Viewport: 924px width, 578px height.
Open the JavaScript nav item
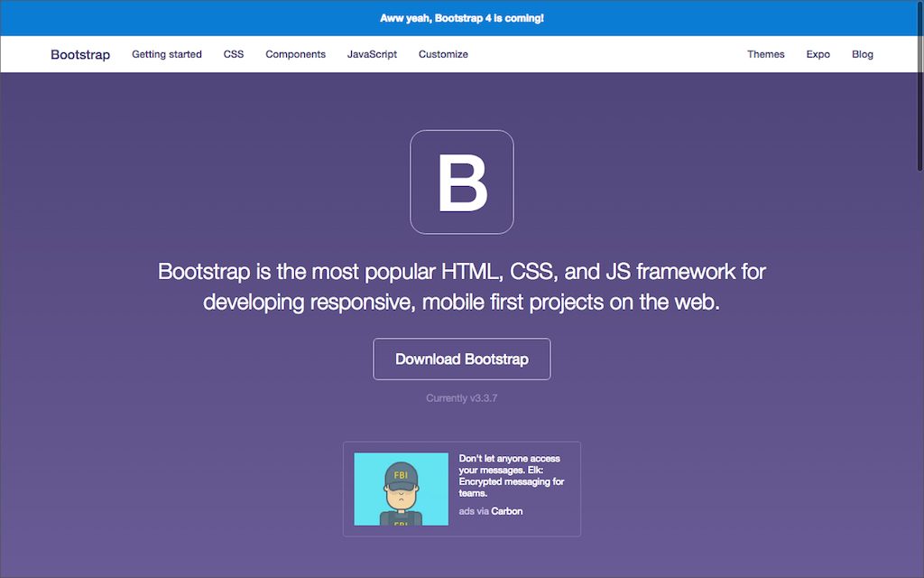pos(372,54)
